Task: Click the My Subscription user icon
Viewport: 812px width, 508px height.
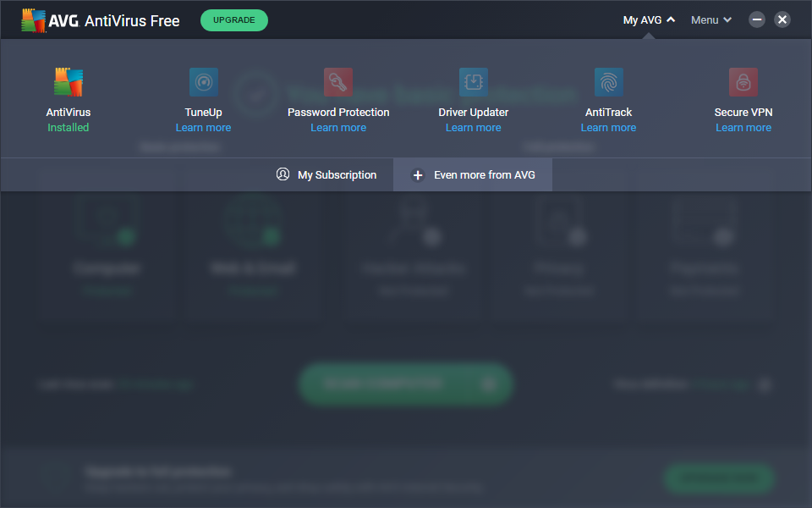Action: click(x=283, y=174)
